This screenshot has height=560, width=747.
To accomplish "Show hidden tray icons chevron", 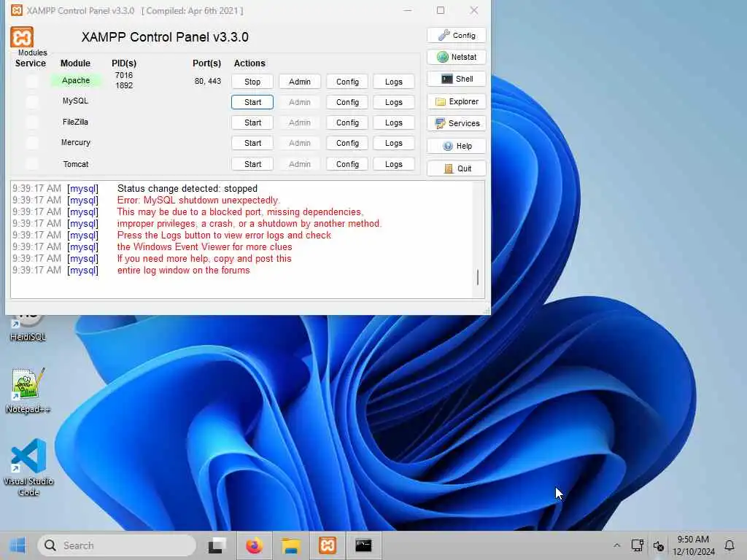I will pyautogui.click(x=617, y=545).
